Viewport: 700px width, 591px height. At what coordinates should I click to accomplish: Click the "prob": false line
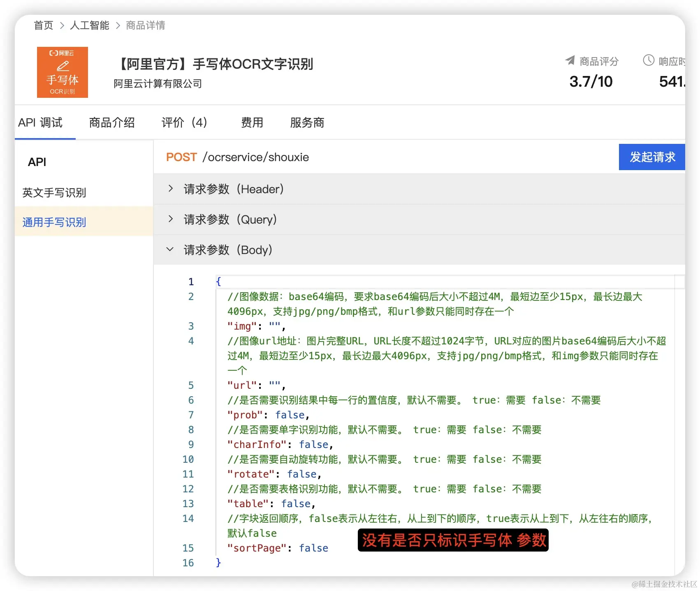(268, 415)
